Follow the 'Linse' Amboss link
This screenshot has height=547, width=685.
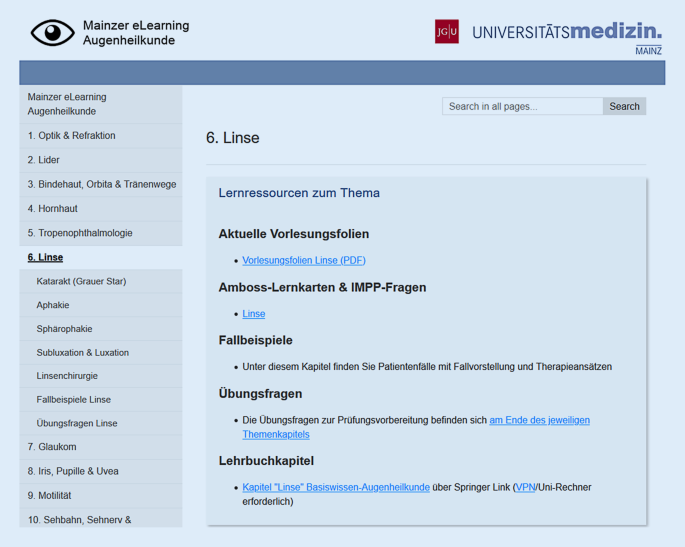pyautogui.click(x=254, y=314)
